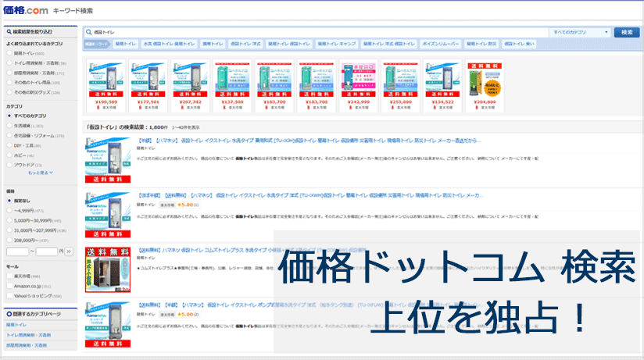
Task: Select the 簡易トイレ (660) radio filter
Action: coord(9,53)
